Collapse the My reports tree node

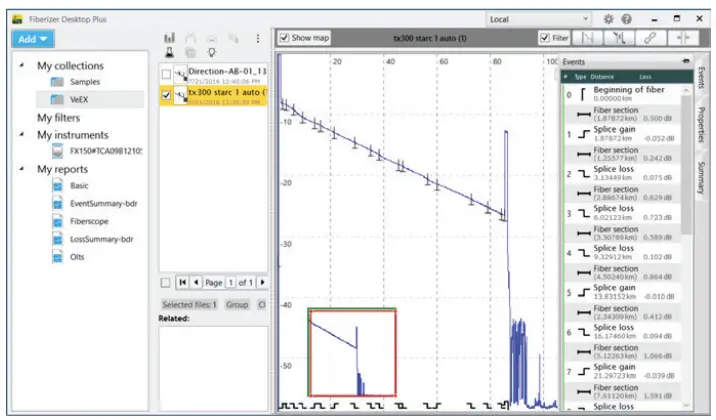21,168
